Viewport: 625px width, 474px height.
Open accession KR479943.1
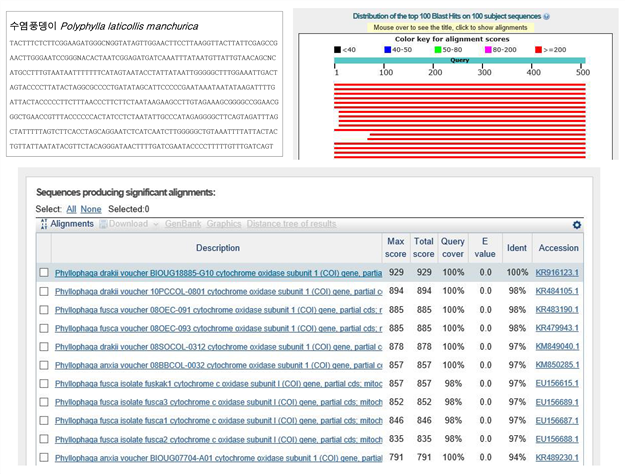tap(557, 328)
